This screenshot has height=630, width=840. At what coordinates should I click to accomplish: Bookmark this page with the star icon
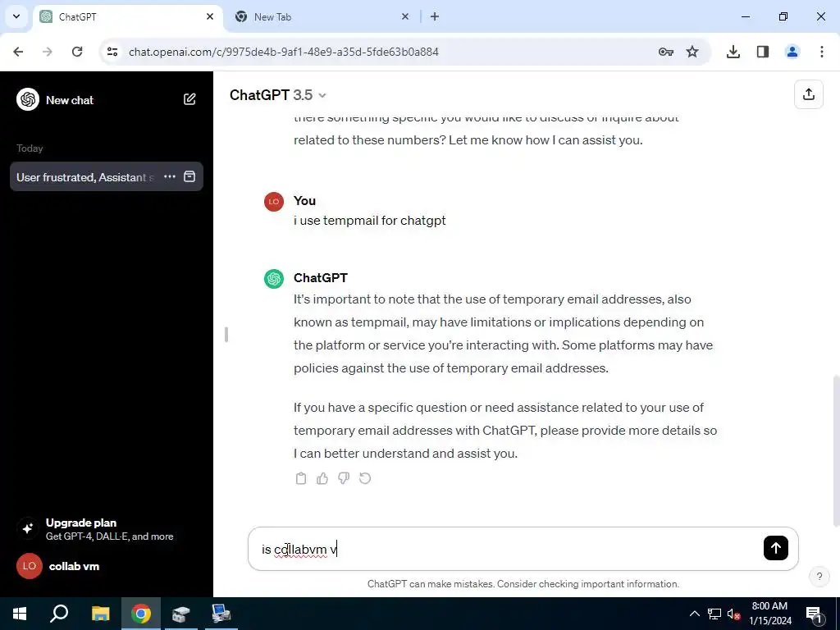coord(692,52)
